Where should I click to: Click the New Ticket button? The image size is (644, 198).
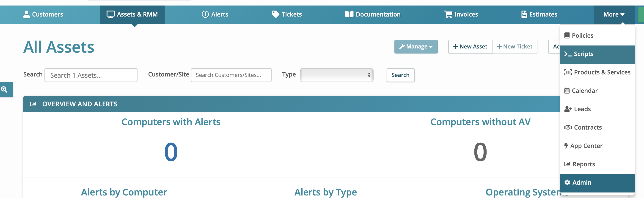pos(515,47)
